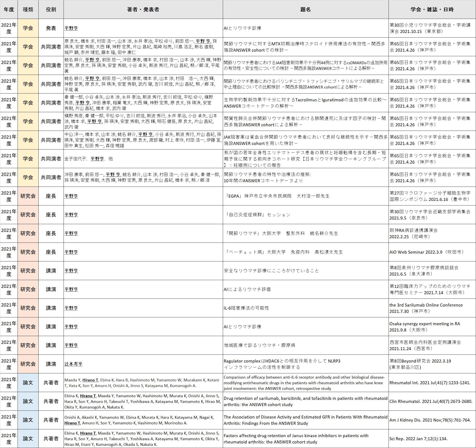Select the 第30回リウマチ学会近畿支部学術集会 venue cell

tap(432, 215)
